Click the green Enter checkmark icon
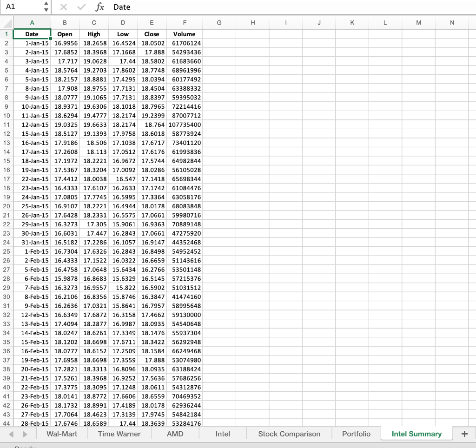This screenshot has width=476, height=448. pos(81,7)
